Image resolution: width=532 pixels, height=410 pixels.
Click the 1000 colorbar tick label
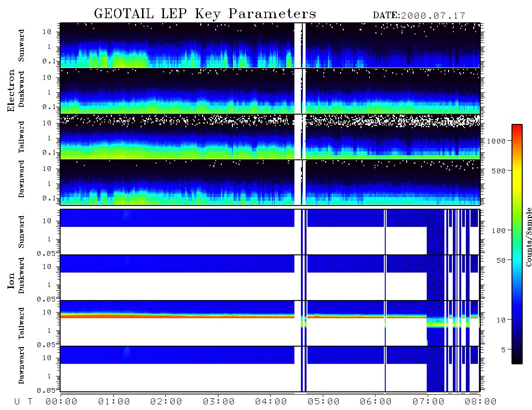pyautogui.click(x=497, y=141)
